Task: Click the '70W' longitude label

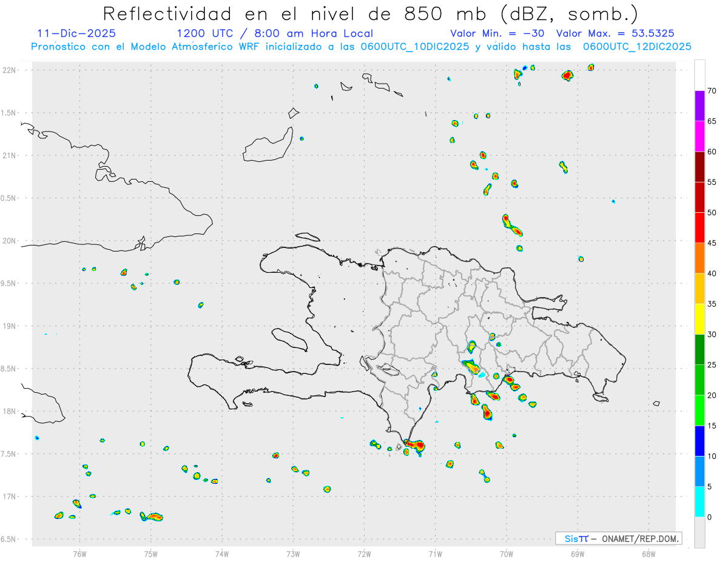Action: click(507, 554)
